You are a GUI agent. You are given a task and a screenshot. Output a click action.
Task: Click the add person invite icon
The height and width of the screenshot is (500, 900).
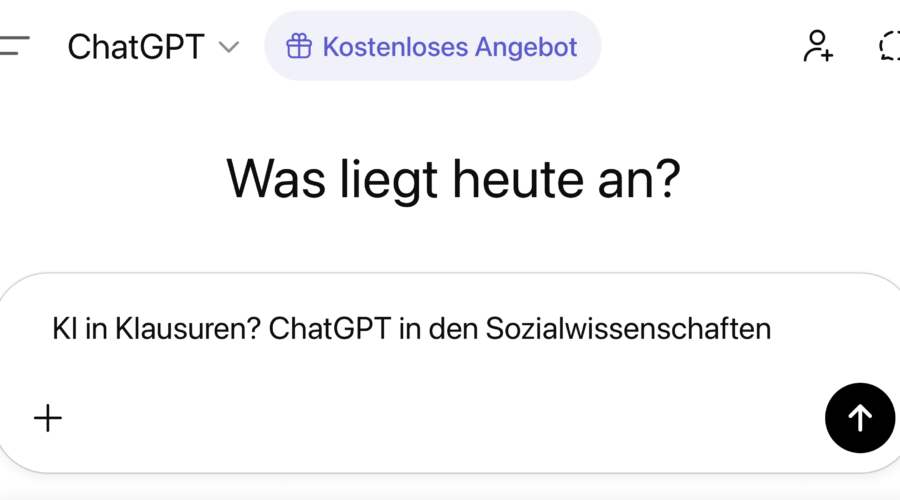(818, 46)
